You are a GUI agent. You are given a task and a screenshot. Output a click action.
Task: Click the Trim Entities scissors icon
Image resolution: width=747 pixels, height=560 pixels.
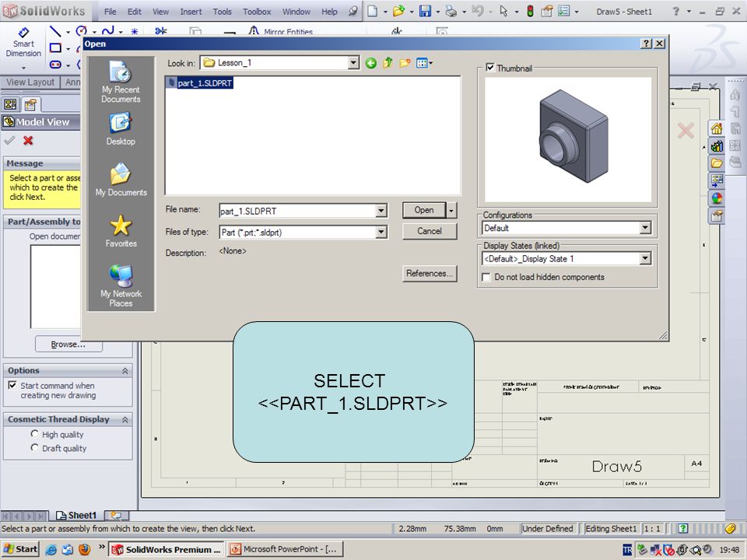pyautogui.click(x=161, y=31)
